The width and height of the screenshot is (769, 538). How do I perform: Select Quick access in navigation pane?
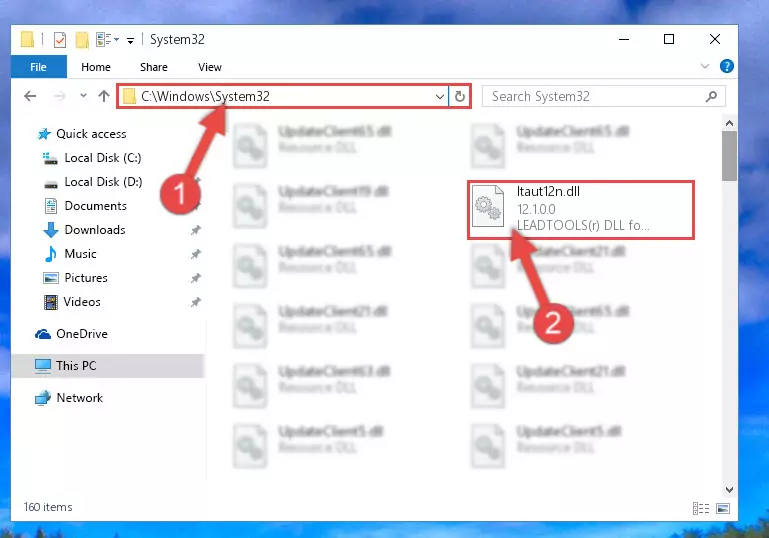pyautogui.click(x=91, y=134)
